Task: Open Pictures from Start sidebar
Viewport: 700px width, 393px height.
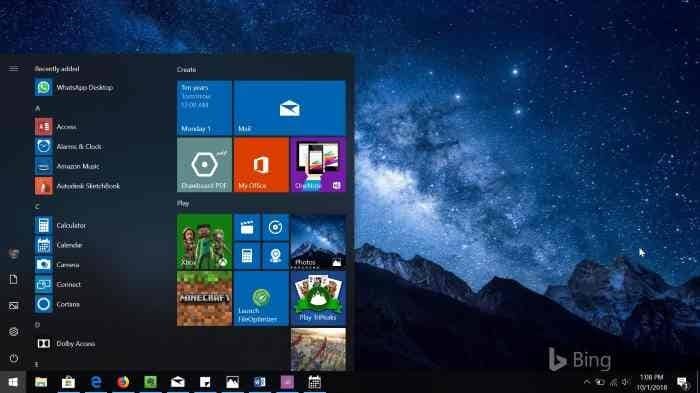Action: click(13, 305)
